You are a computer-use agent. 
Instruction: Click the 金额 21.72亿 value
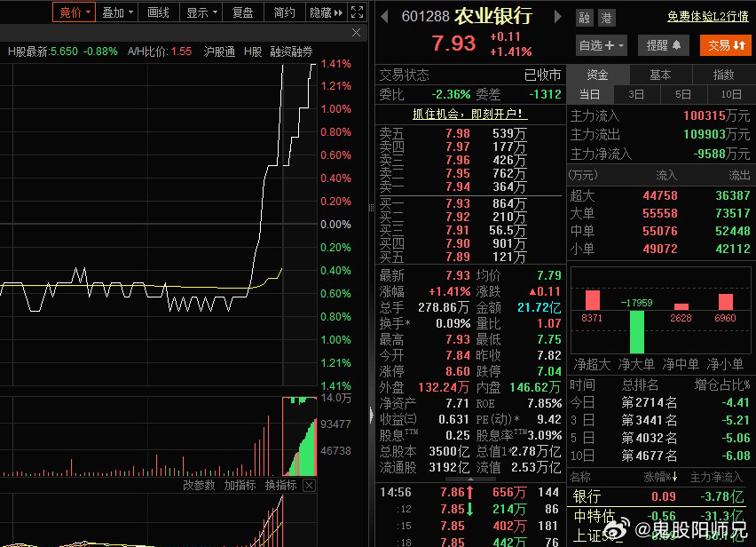tap(539, 307)
